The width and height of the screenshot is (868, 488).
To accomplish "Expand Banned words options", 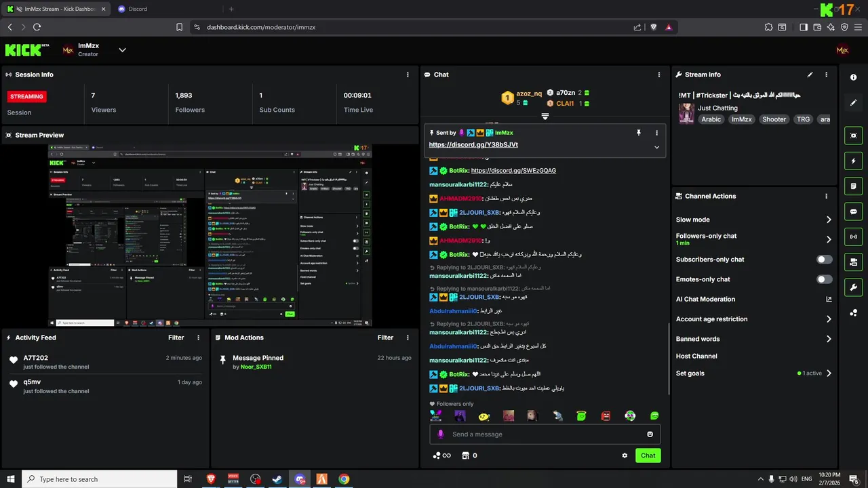I will (828, 339).
